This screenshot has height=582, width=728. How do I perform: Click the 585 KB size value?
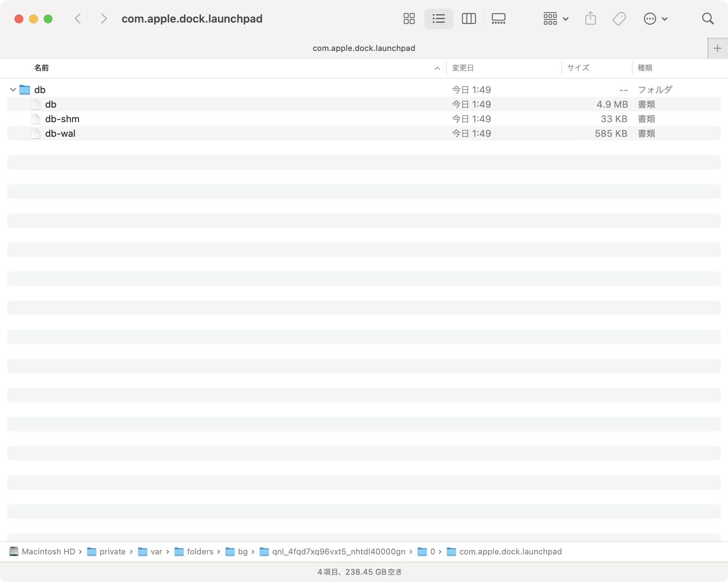(x=611, y=133)
